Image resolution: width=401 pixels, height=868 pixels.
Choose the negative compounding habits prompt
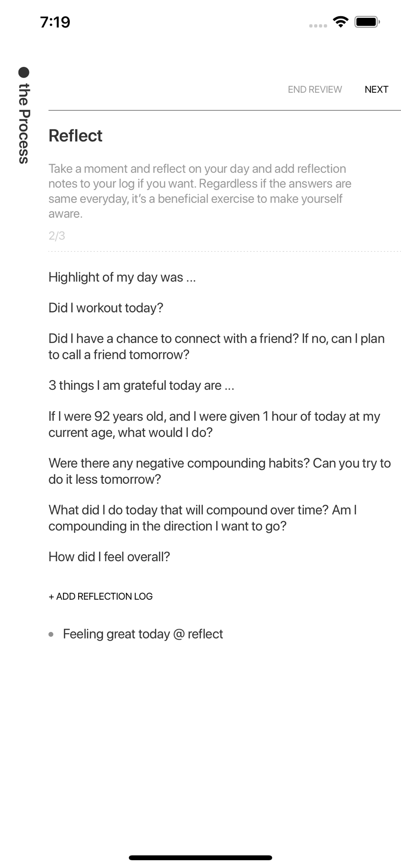220,471
